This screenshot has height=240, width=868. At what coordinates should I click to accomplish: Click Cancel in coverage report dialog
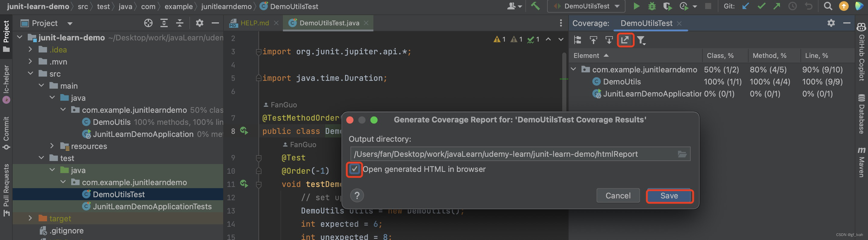[618, 195]
